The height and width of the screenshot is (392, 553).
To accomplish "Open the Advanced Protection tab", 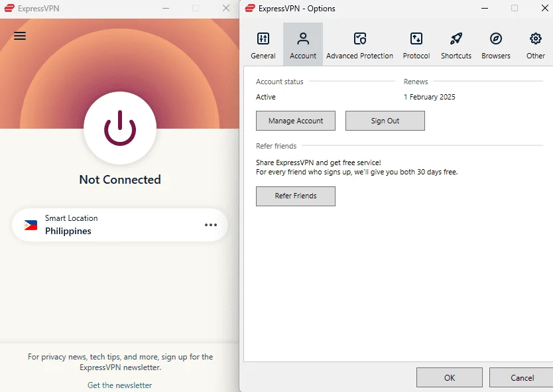I will 359,44.
